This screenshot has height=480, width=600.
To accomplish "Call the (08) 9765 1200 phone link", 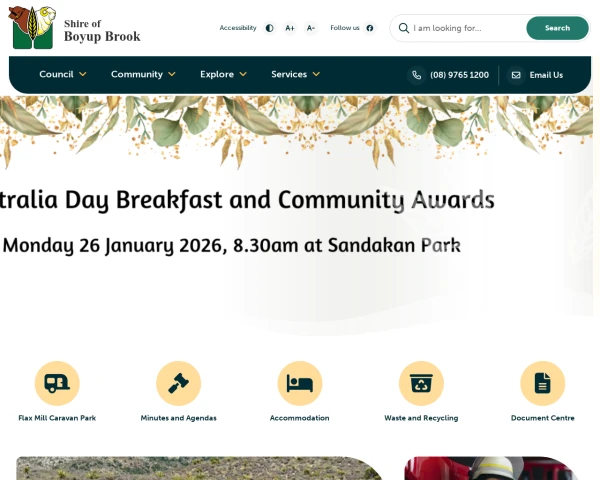I will tap(449, 75).
